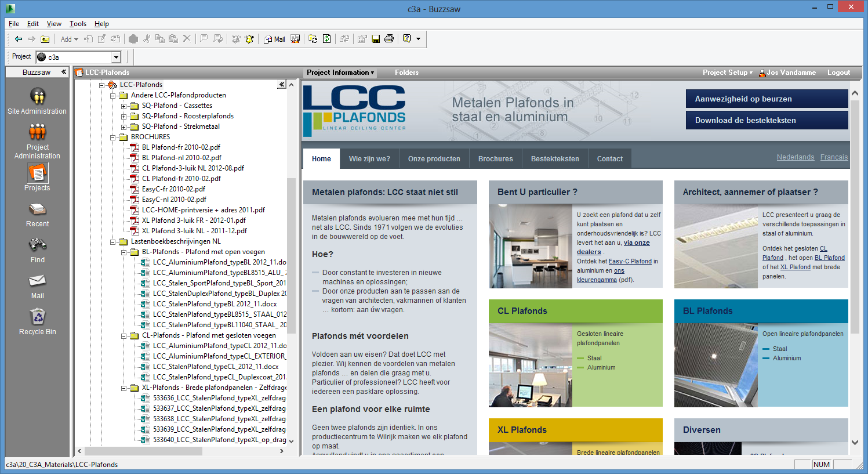Screen dimensions: 868x474
Task: Expand the SQ-Plafond - Roosterplafonds folder
Action: click(124, 116)
